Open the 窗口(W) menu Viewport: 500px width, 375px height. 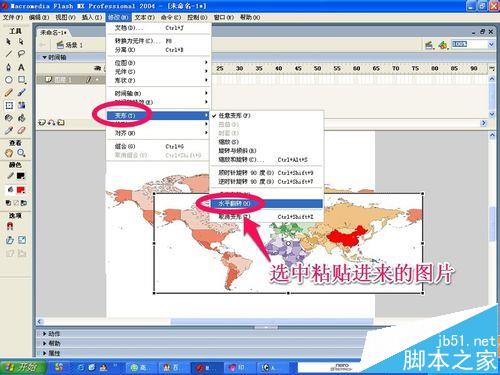pyautogui.click(x=223, y=17)
